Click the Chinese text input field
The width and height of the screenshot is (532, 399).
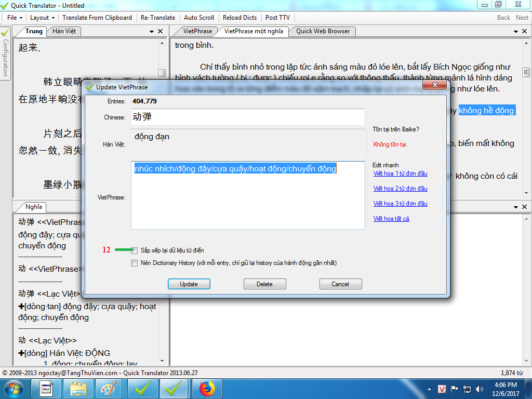pyautogui.click(x=248, y=117)
